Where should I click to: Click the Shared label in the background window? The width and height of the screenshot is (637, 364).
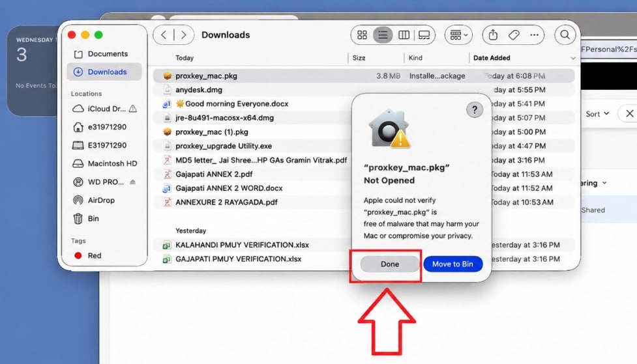(593, 210)
